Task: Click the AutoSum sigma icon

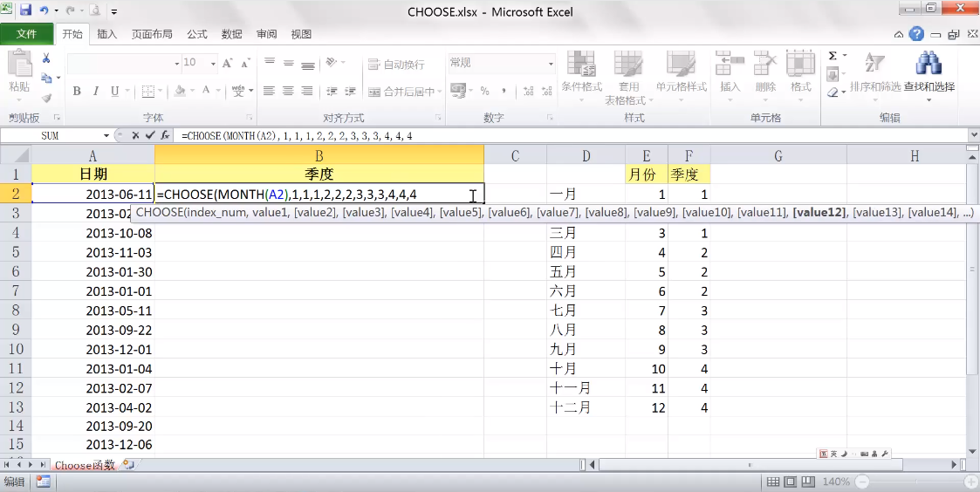Action: pyautogui.click(x=833, y=56)
